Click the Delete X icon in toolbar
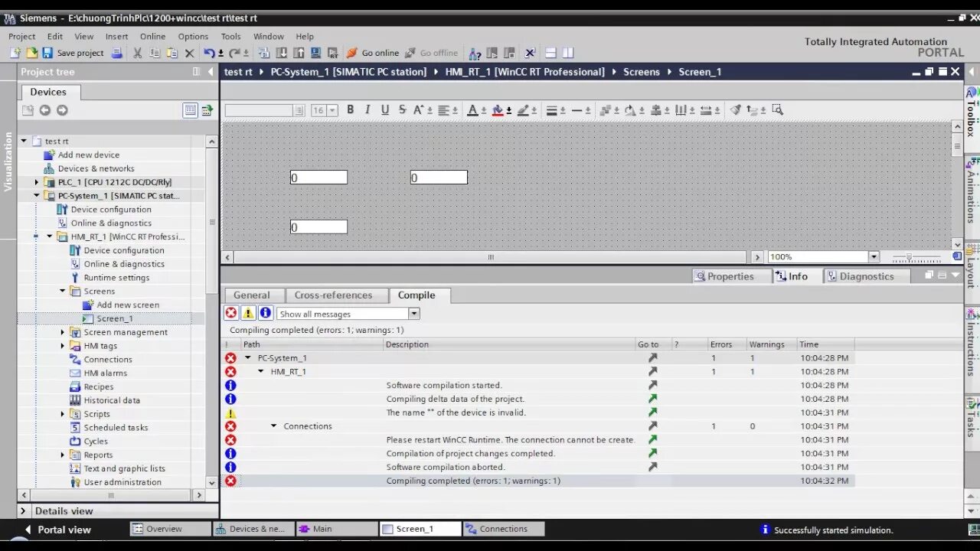This screenshot has height=551, width=980. pyautogui.click(x=190, y=53)
